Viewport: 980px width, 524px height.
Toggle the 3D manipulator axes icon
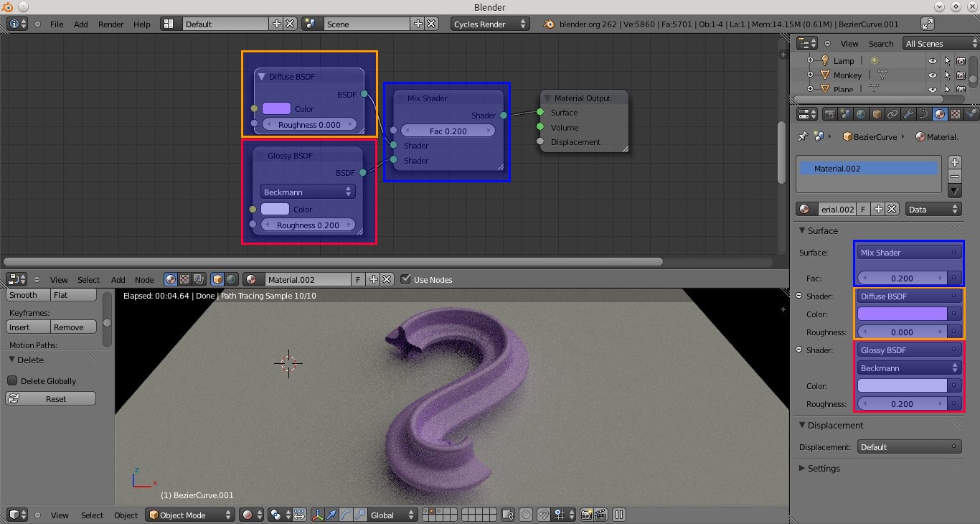point(317,515)
